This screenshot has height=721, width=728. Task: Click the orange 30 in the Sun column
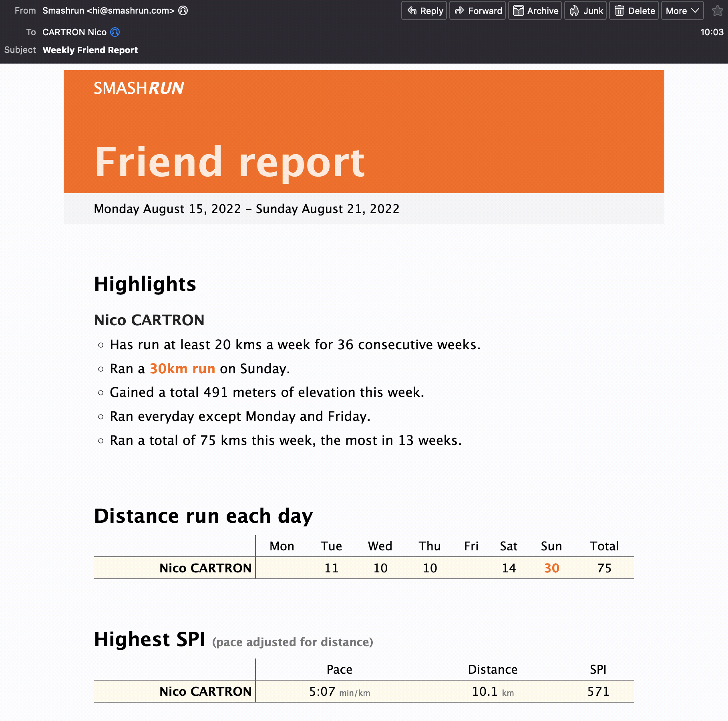551,568
